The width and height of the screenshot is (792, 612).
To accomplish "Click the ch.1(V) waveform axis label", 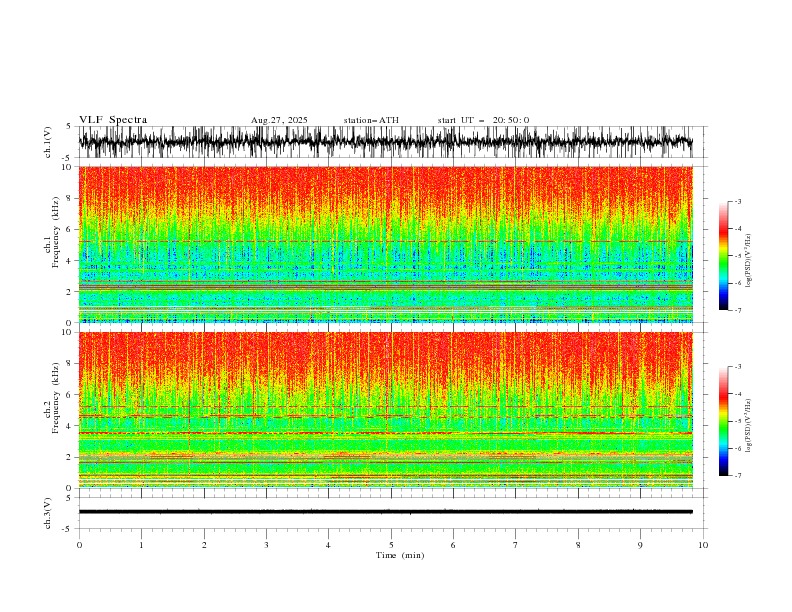I will 48,142.
